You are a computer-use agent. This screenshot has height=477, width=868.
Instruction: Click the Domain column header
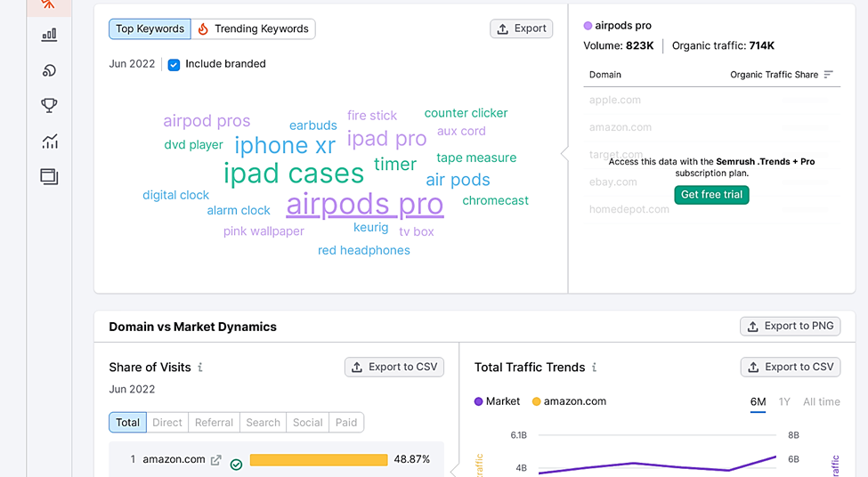tap(605, 75)
